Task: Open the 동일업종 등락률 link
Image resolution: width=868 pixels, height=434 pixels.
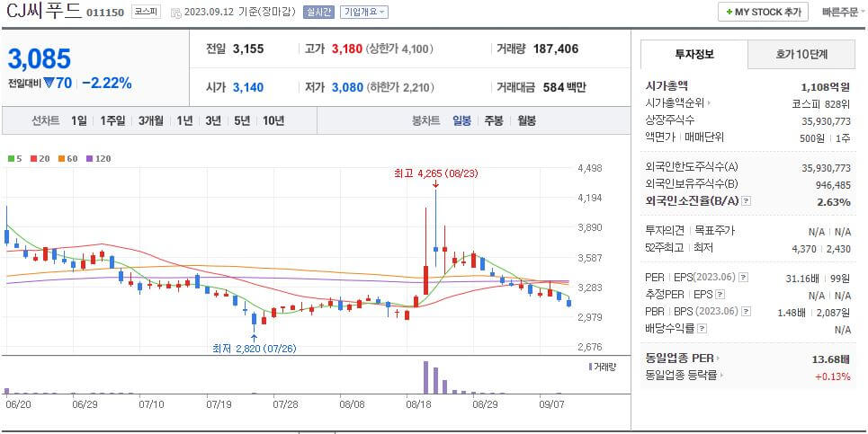Action: pyautogui.click(x=685, y=376)
